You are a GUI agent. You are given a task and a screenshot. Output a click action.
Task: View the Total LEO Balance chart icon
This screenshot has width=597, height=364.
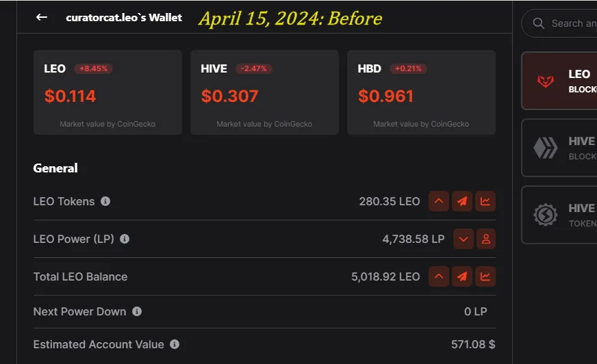pos(485,276)
